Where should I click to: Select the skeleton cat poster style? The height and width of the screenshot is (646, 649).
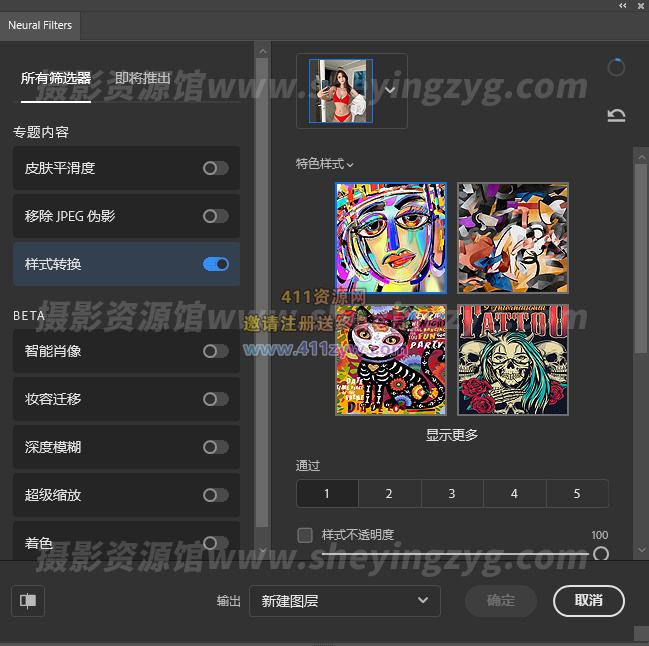point(391,360)
